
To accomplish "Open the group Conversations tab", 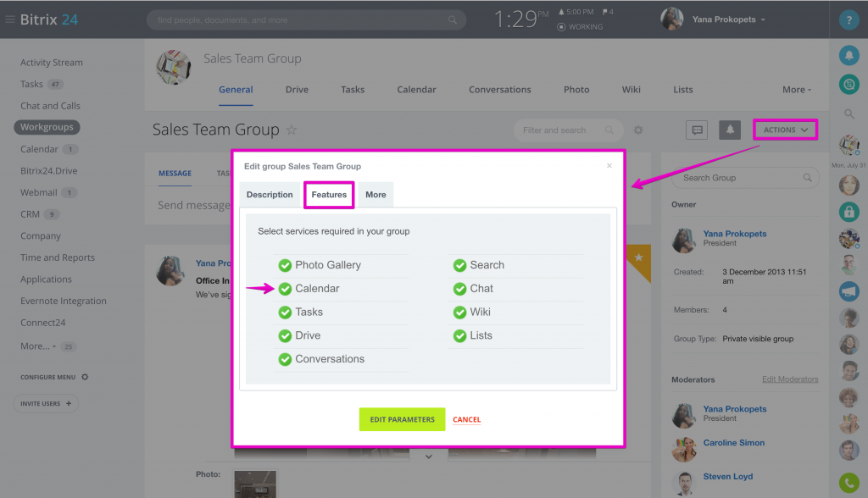I will [500, 90].
